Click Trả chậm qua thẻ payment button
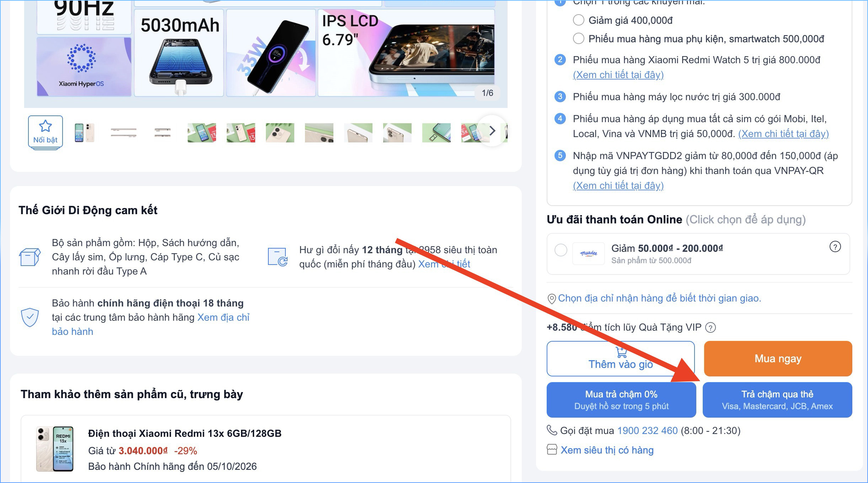Screen dimensions: 868x483 tap(777, 400)
